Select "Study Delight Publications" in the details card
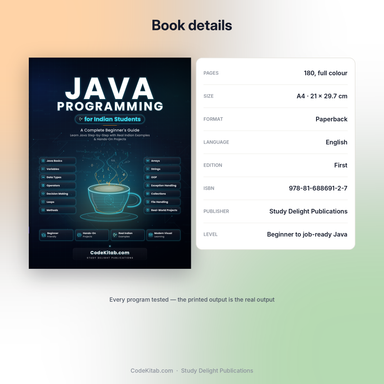 (308, 211)
